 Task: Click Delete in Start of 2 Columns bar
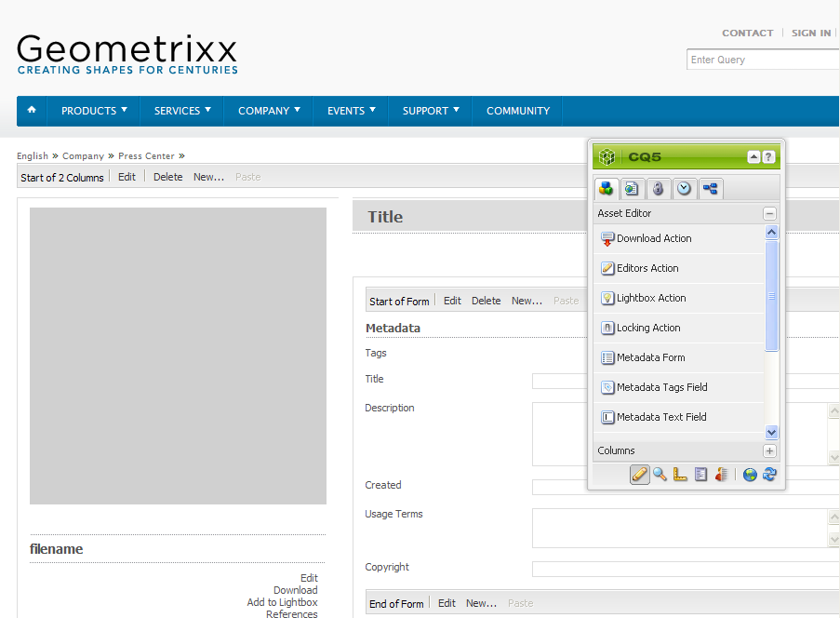tap(167, 177)
